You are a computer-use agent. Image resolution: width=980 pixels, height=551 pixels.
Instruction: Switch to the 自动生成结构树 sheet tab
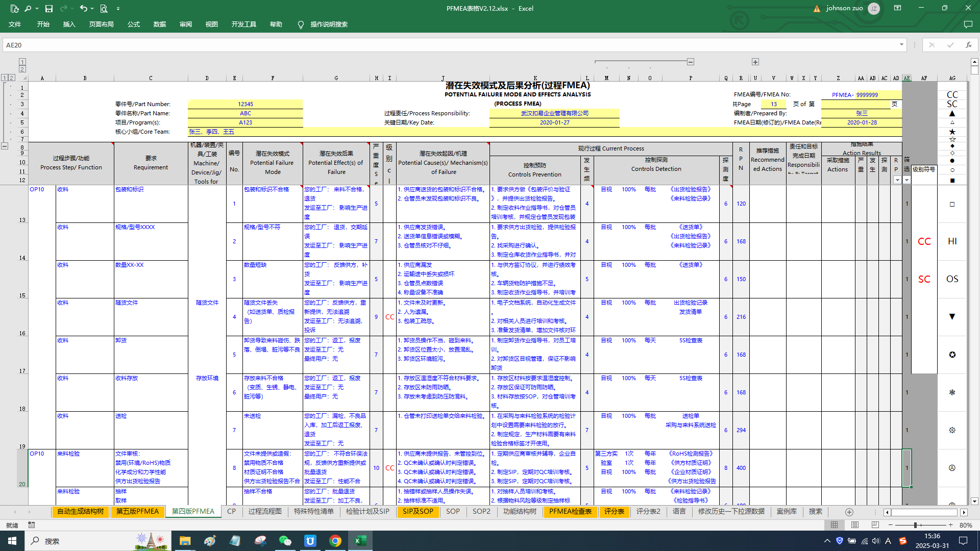point(81,512)
